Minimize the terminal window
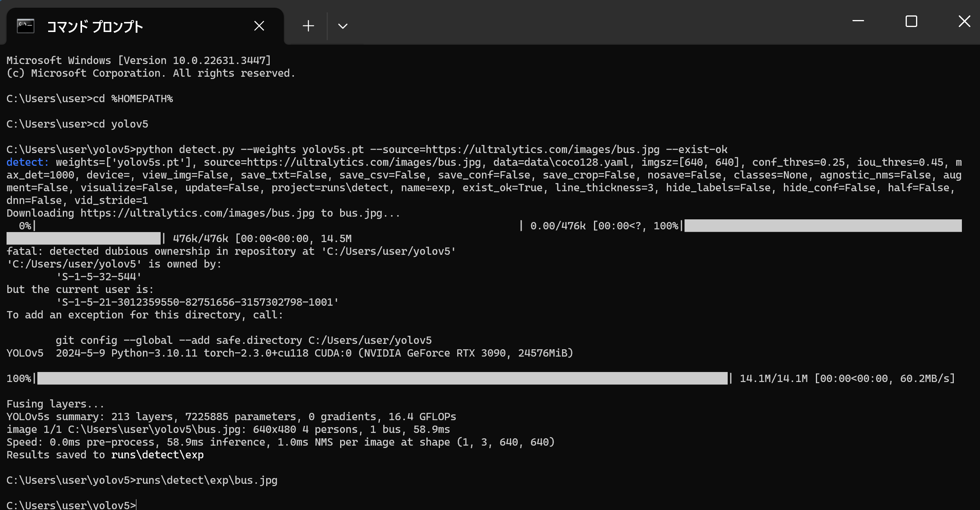Screen dimensions: 980x510 pos(858,21)
